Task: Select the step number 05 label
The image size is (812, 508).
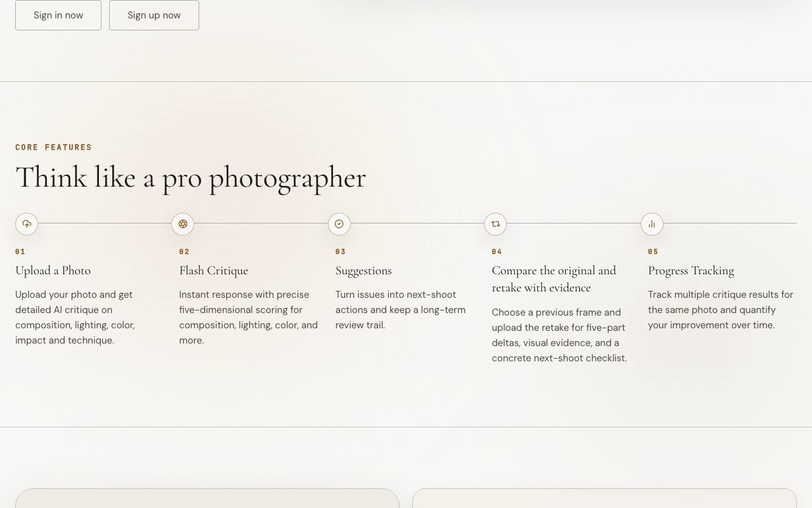Action: (653, 251)
